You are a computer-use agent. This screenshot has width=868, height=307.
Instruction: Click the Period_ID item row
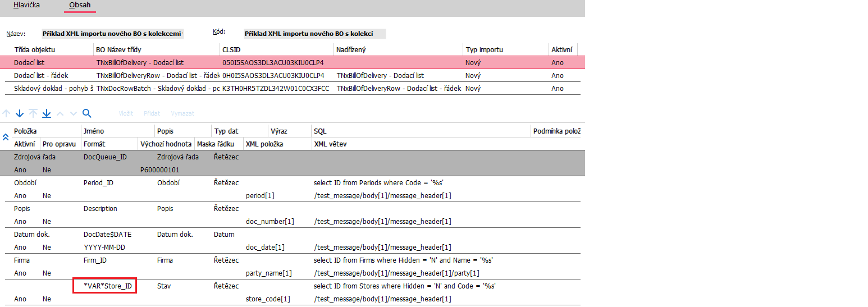click(x=98, y=183)
